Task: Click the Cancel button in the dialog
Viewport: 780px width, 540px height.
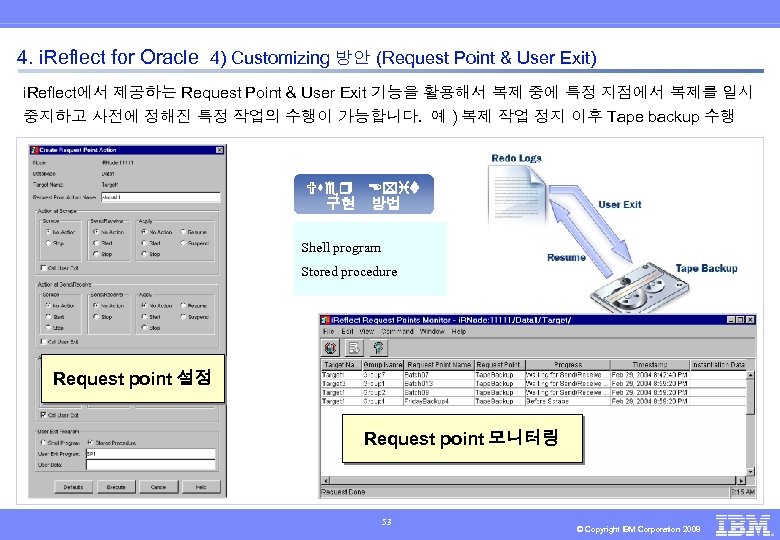Action: pos(158,487)
